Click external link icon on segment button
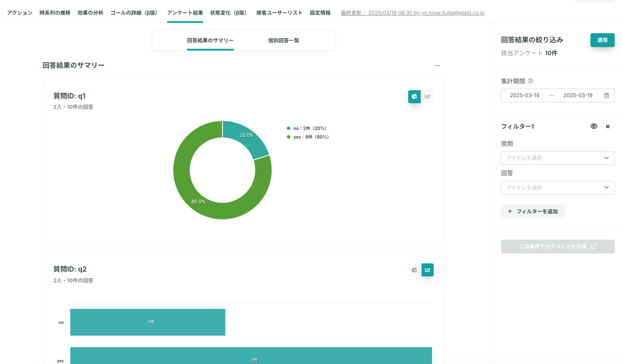622x364 pixels. coord(594,246)
